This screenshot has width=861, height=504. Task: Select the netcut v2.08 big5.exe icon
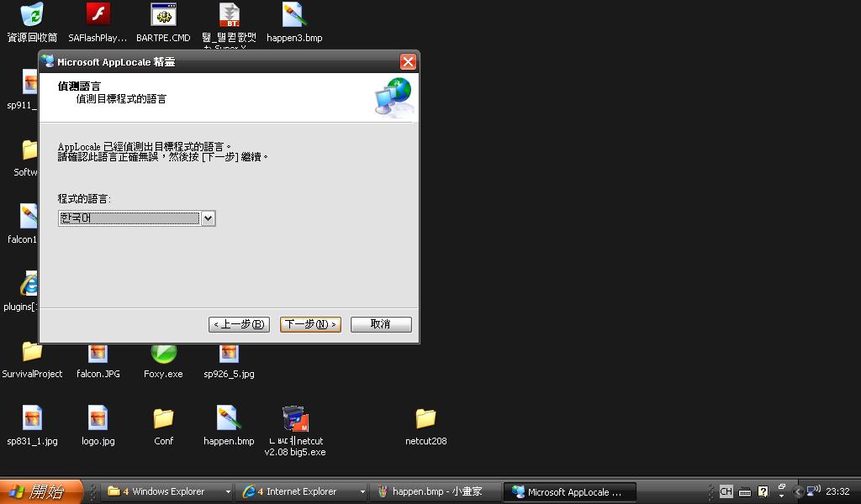tap(294, 419)
